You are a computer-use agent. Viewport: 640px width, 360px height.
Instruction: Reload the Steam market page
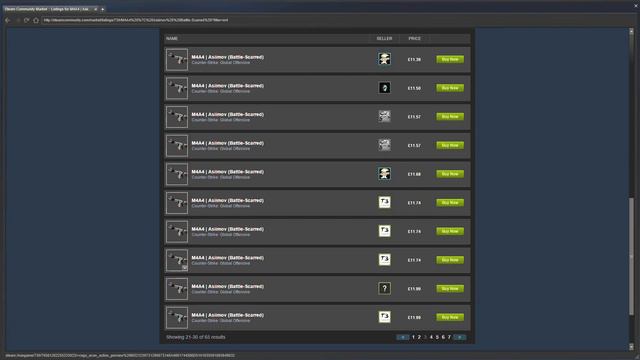(x=27, y=20)
